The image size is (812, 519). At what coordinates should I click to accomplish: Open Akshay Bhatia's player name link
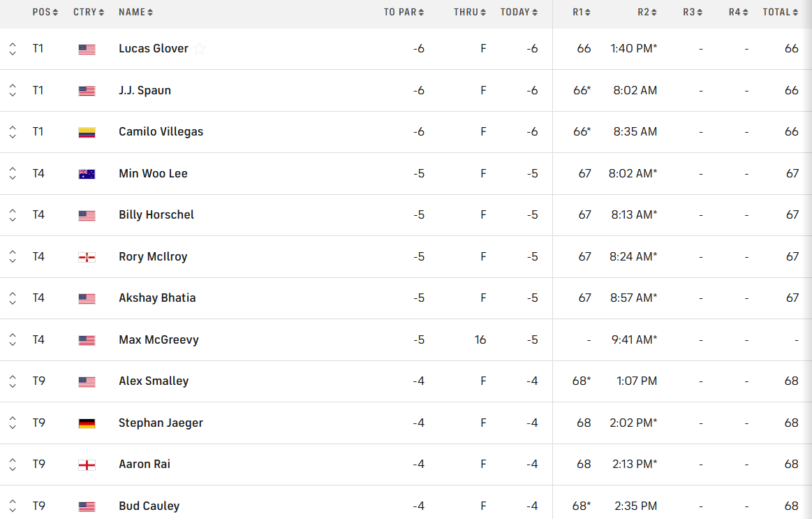[x=157, y=298]
